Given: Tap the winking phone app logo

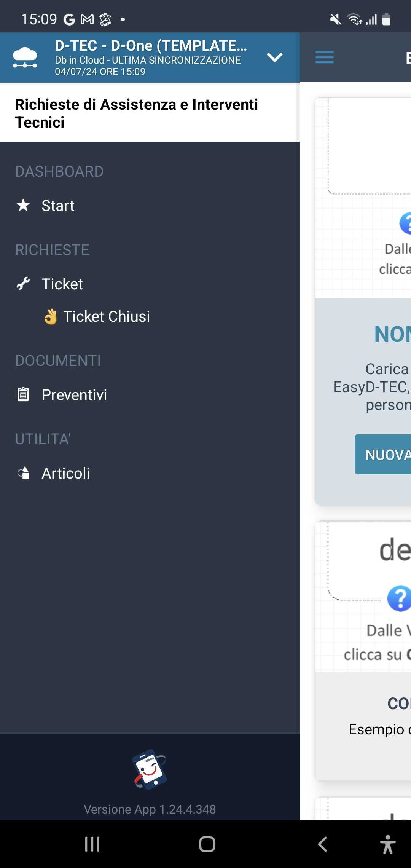Looking at the screenshot, I should click(x=150, y=769).
